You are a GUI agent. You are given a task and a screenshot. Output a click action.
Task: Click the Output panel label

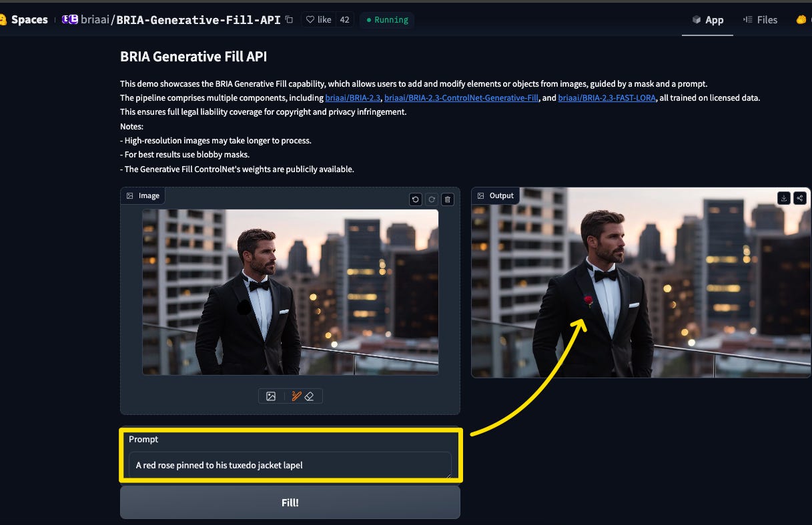496,195
